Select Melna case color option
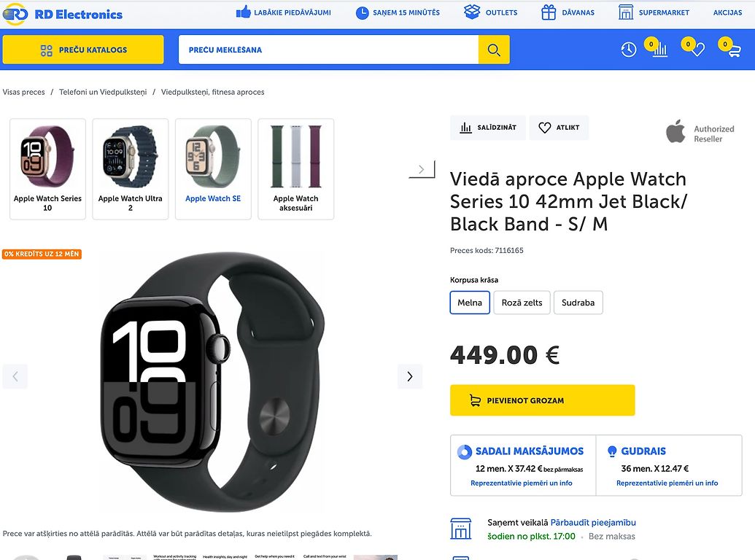The width and height of the screenshot is (755, 560). 470,303
